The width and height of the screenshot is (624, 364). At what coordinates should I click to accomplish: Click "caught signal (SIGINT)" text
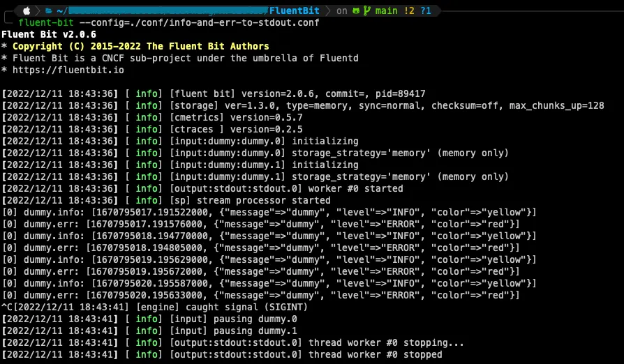[x=246, y=308]
